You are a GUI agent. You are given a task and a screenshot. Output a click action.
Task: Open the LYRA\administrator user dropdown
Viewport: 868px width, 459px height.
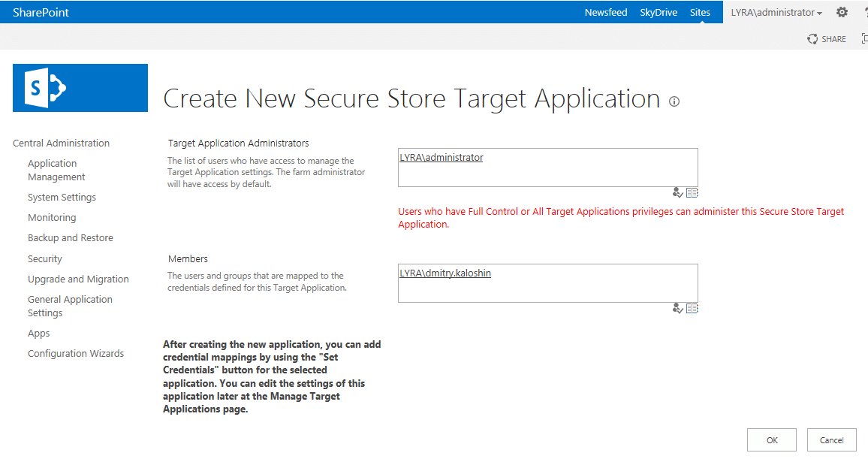[x=776, y=12]
